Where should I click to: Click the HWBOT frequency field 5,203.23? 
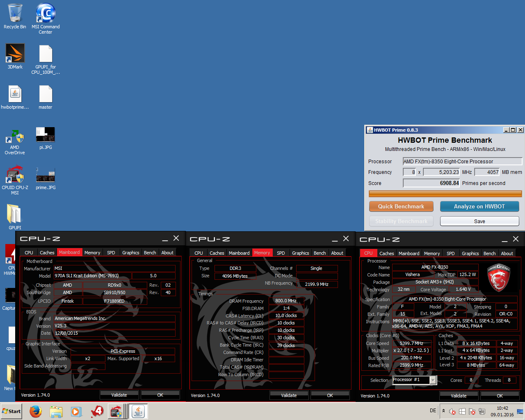click(x=441, y=172)
